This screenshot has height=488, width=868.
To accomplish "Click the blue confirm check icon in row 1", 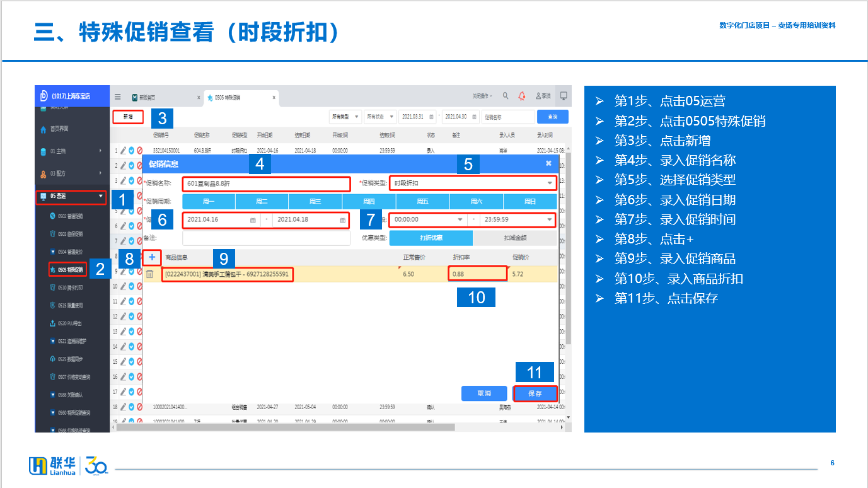I will click(x=131, y=151).
